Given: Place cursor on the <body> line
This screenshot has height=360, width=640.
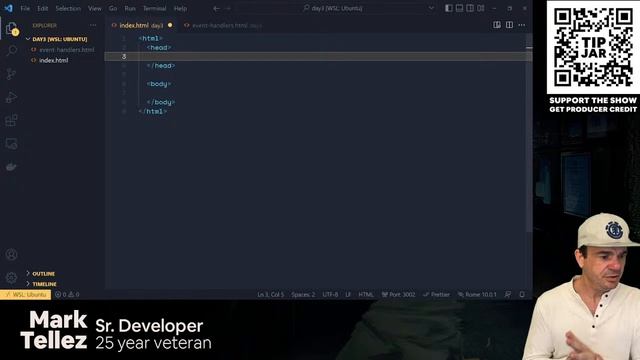Looking at the screenshot, I should (159, 84).
